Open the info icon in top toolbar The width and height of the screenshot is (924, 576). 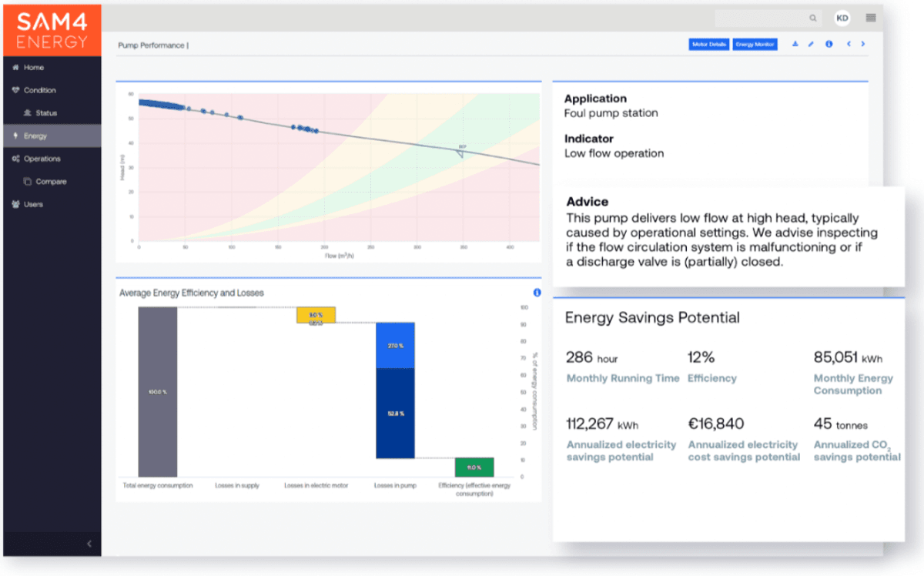tap(829, 45)
